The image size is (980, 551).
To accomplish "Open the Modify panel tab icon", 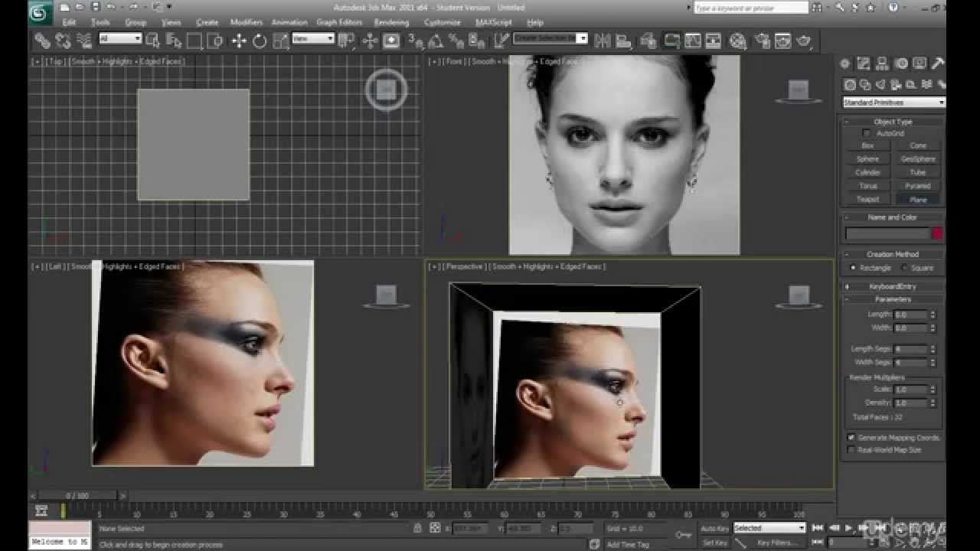I will pos(864,64).
